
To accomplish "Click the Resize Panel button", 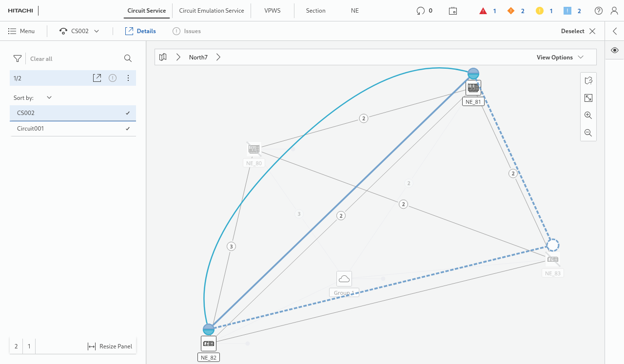I will coord(110,346).
